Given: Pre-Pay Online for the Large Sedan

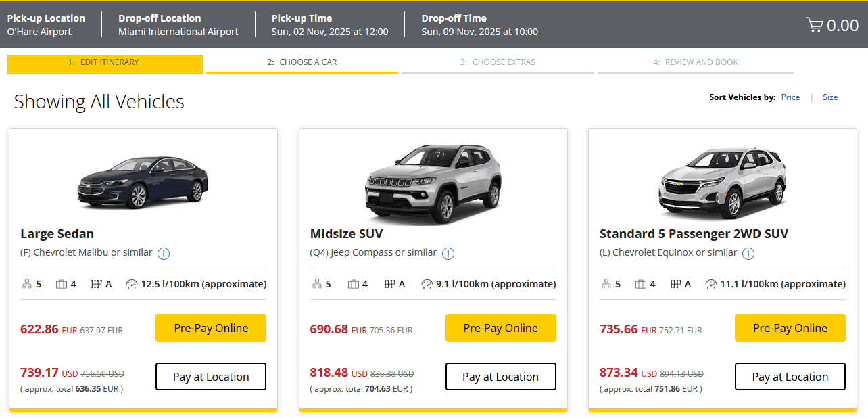Looking at the screenshot, I should pos(211,328).
